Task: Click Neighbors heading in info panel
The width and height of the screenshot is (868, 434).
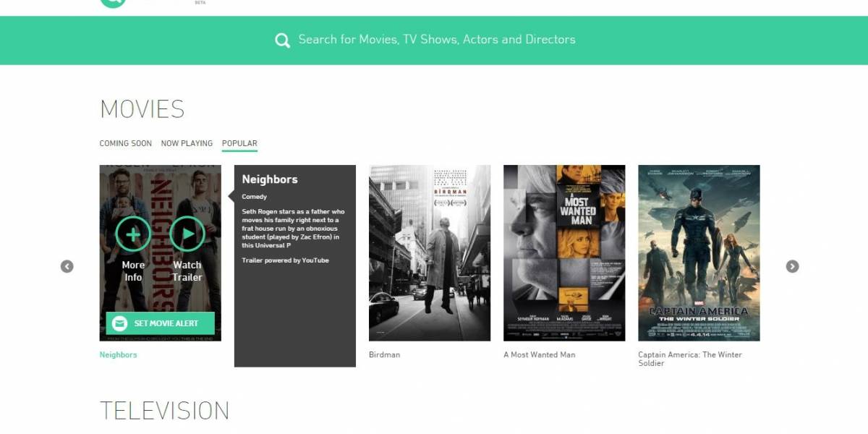Action: (270, 179)
